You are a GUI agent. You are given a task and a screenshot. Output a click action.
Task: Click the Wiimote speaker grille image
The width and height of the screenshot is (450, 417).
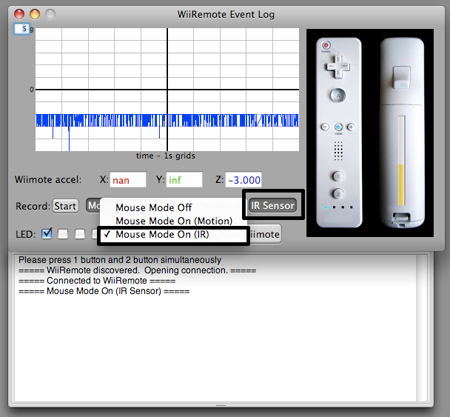[338, 151]
